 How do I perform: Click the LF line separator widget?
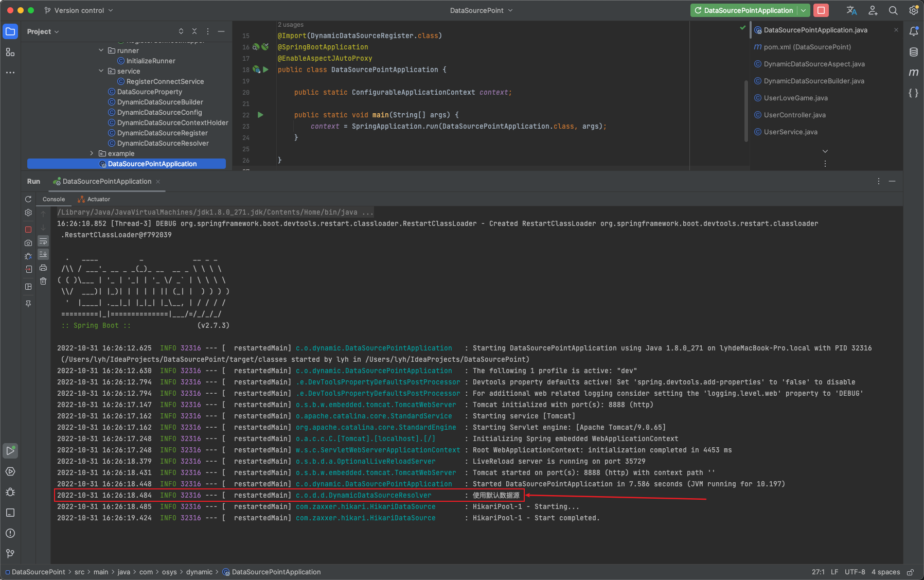(x=834, y=572)
